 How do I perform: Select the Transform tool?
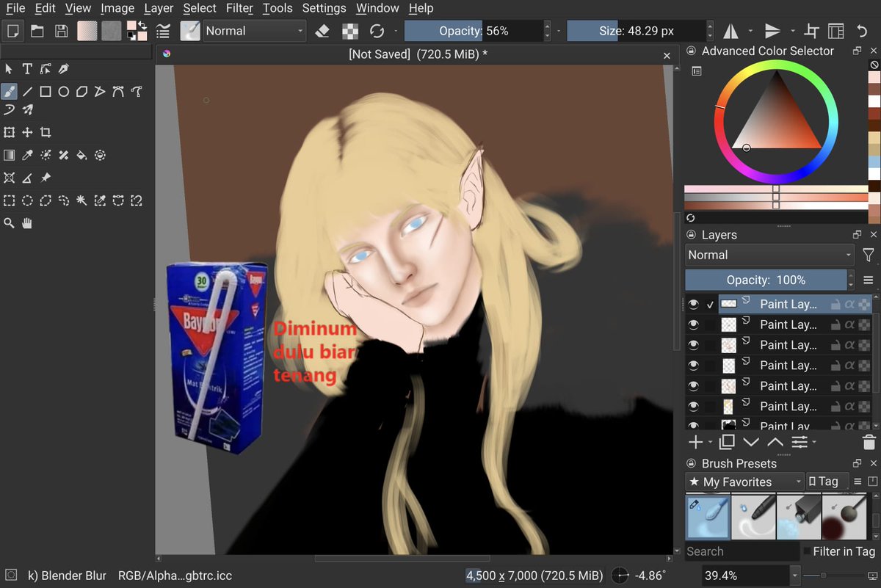click(9, 133)
